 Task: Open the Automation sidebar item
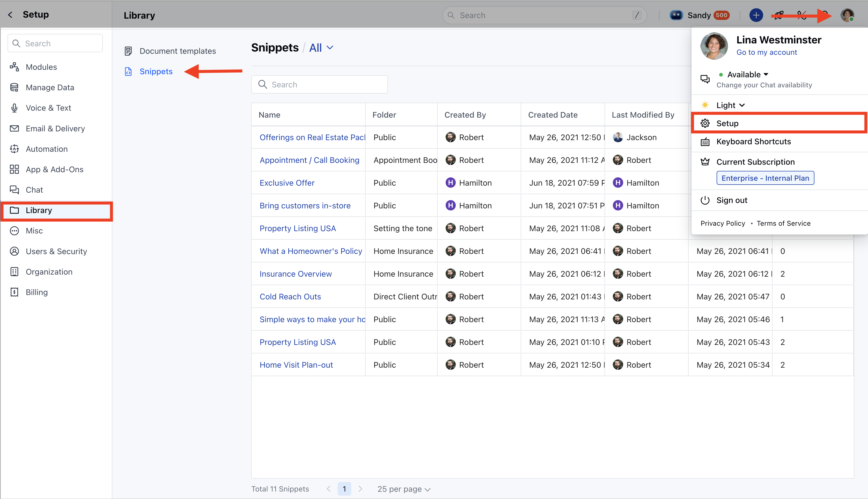47,149
